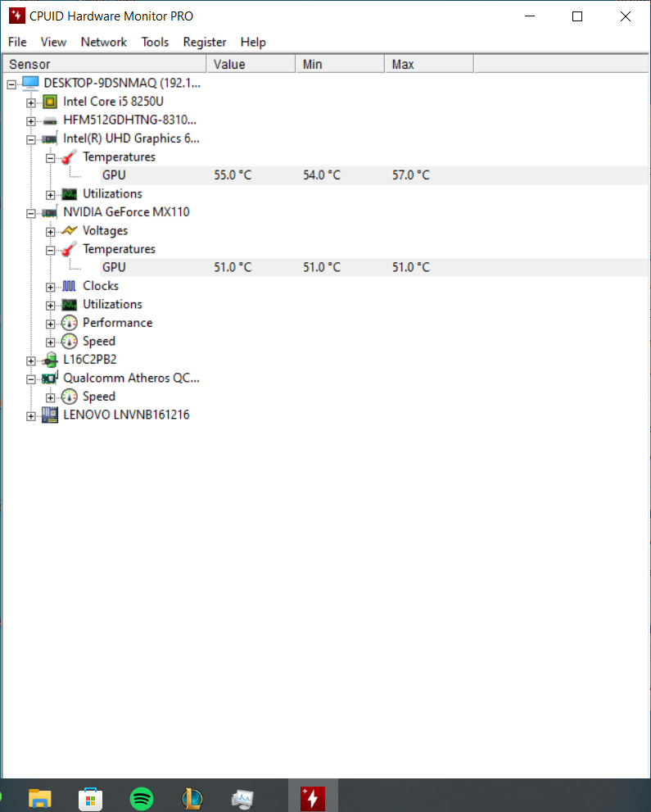
Task: Click the NVIDIA Temperatures thermometer icon
Action: tap(69, 249)
